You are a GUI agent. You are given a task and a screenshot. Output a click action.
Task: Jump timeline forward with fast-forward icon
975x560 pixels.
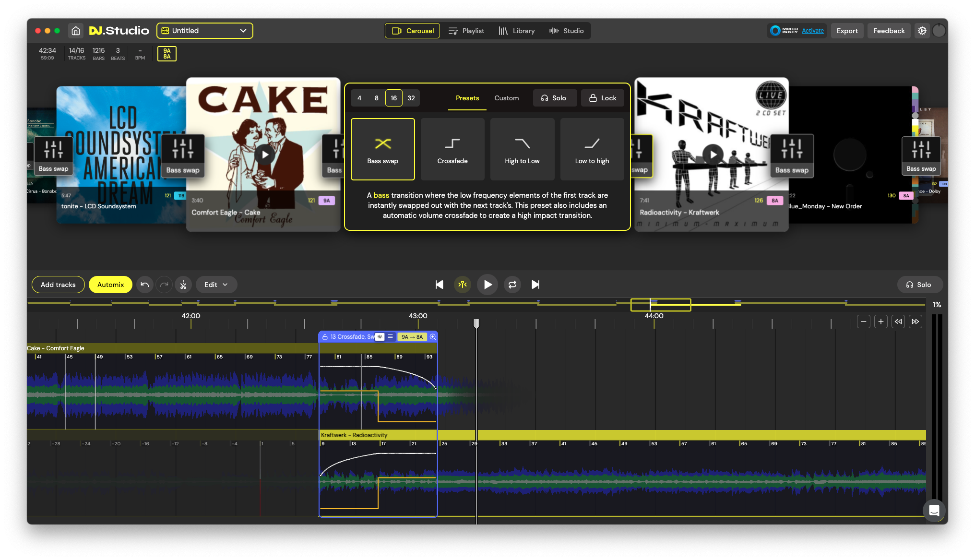pos(916,322)
